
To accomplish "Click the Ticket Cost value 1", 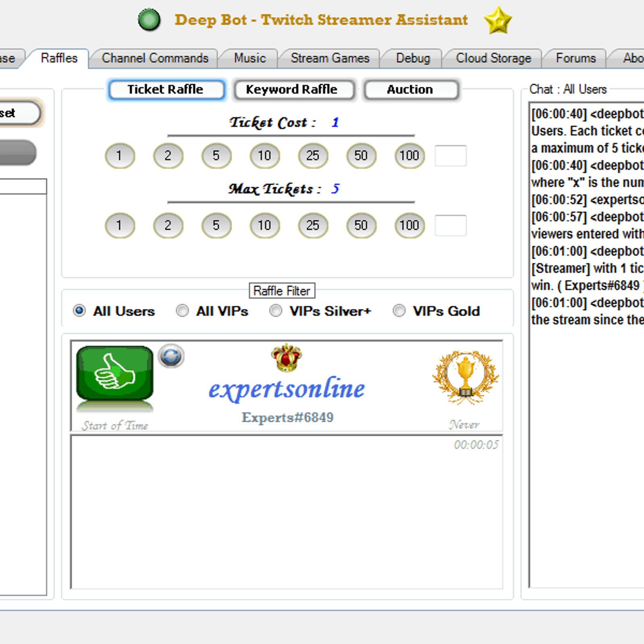I will (335, 122).
